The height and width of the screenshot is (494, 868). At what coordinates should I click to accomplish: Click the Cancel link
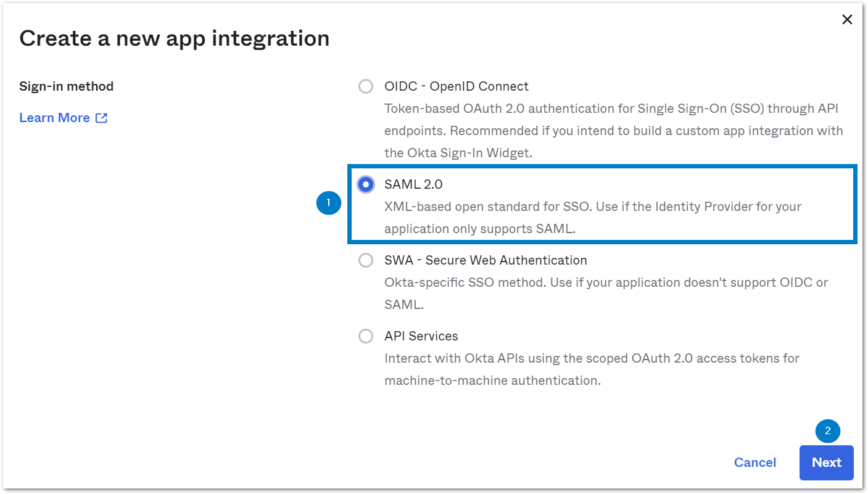[755, 463]
